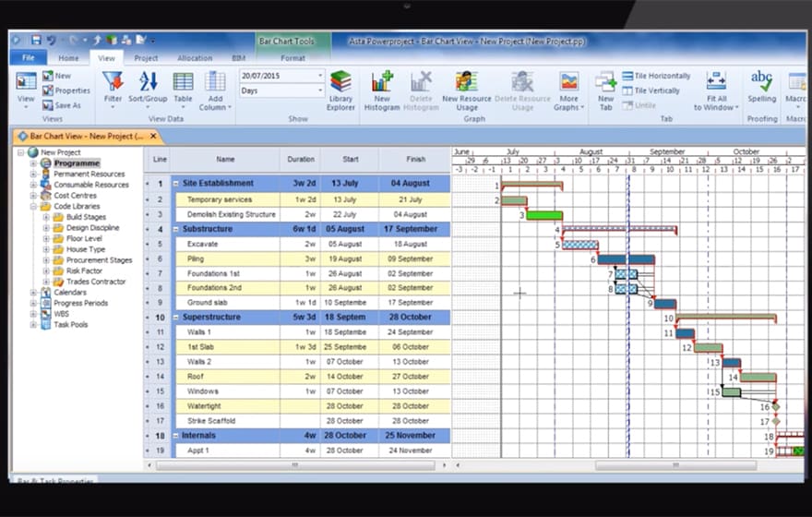Switch to the Home ribbon tab
The height and width of the screenshot is (517, 812).
coord(68,58)
